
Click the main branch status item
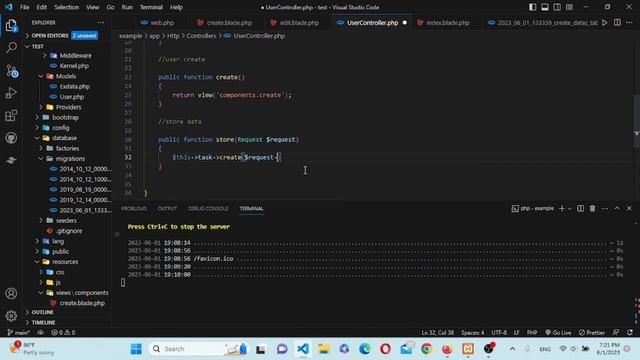(x=19, y=333)
